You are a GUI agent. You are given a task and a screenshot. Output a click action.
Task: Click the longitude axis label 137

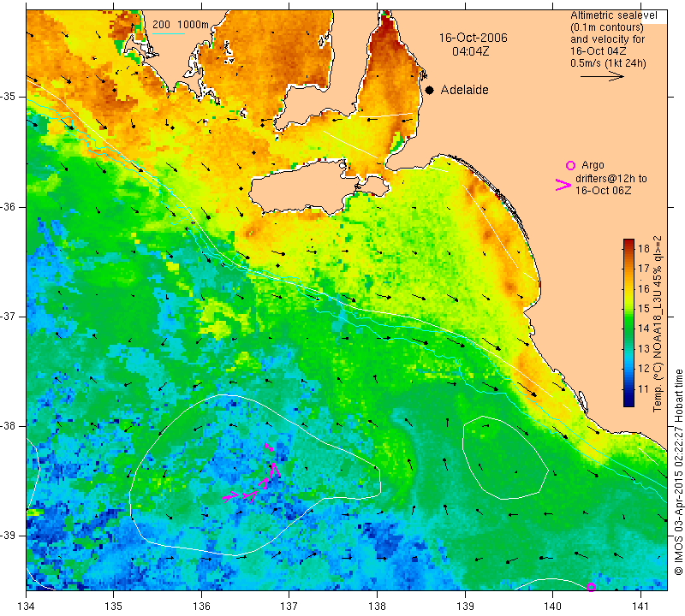point(289,607)
